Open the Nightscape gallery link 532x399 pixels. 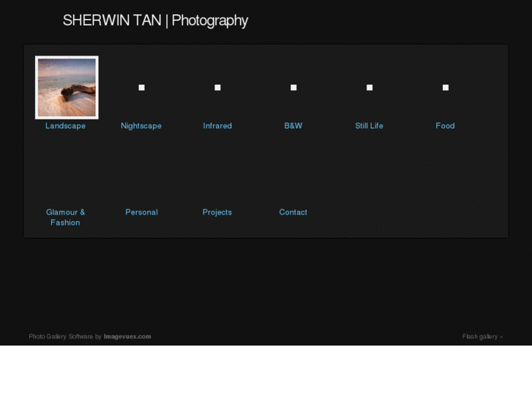click(141, 126)
